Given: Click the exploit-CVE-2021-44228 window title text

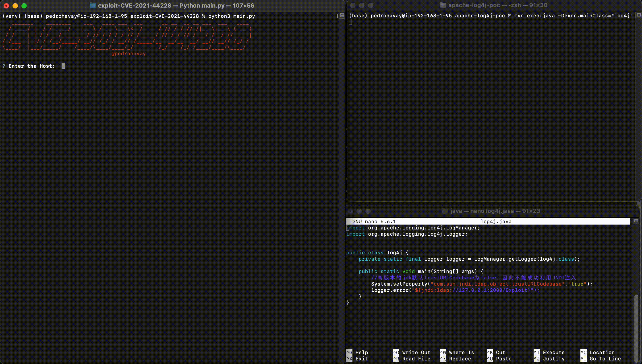Looking at the screenshot, I should click(176, 6).
